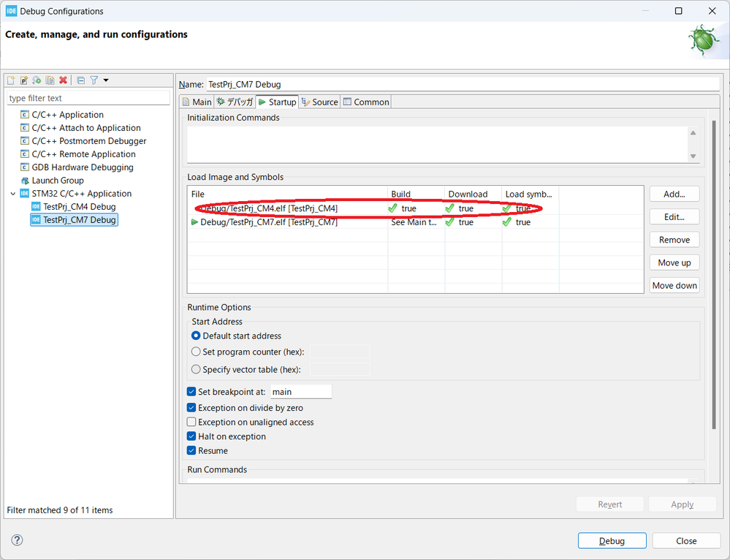Viewport: 730px width, 560px height.
Task: Select TestPrj_CM7 Debug configuration
Action: tap(79, 219)
